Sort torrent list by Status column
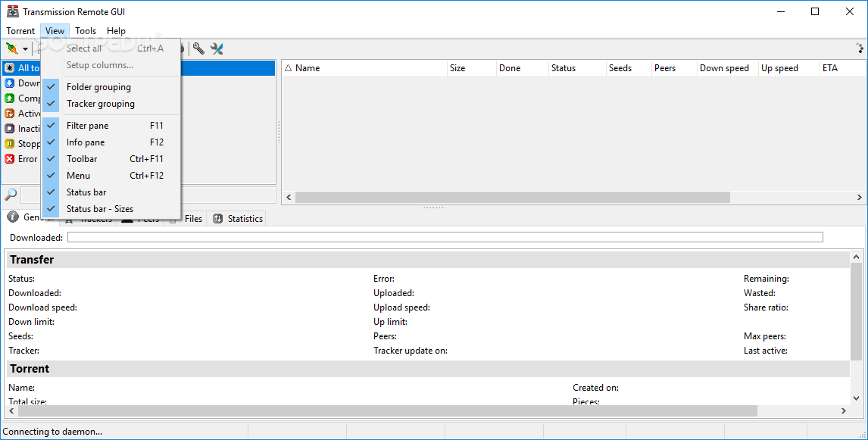This screenshot has height=440, width=868. 577,68
